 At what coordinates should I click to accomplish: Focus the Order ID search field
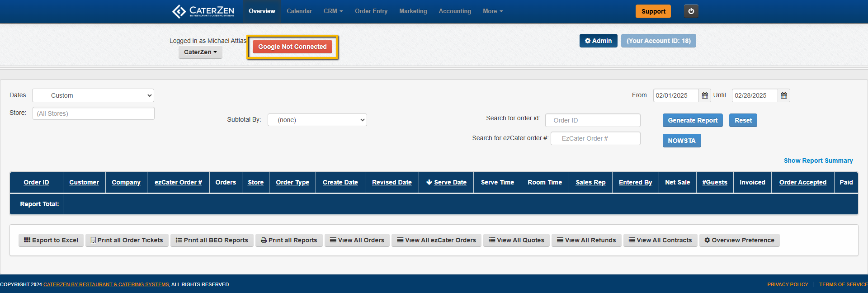pos(593,120)
